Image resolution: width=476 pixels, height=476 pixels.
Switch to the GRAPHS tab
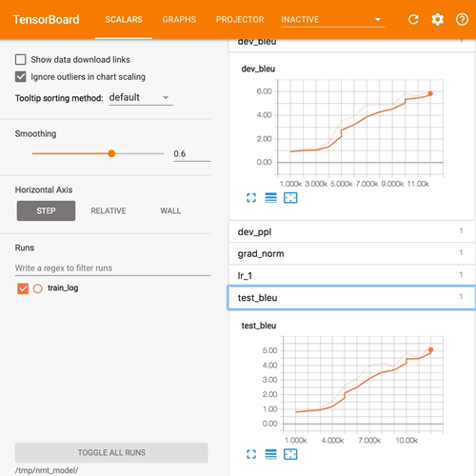(x=179, y=20)
